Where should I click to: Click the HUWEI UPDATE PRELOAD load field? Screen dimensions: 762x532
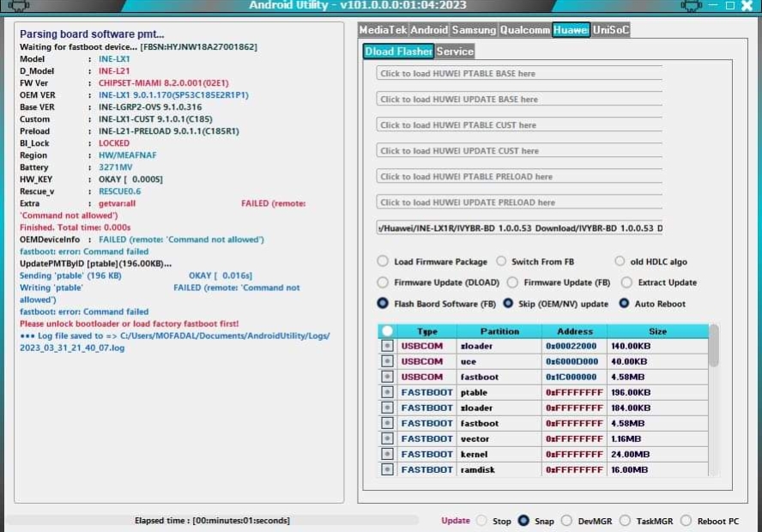click(519, 203)
